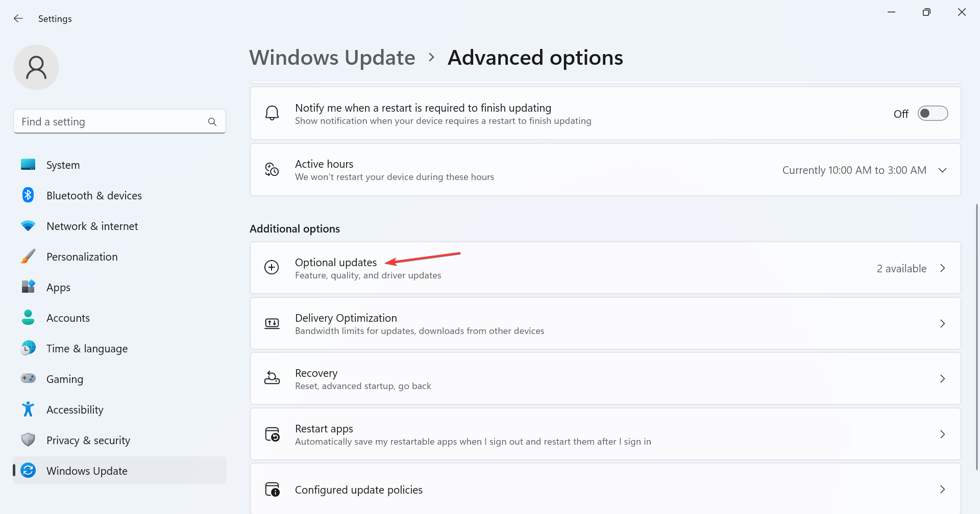Click the System monitor icon
Screen dimensions: 980x514
coord(28,165)
